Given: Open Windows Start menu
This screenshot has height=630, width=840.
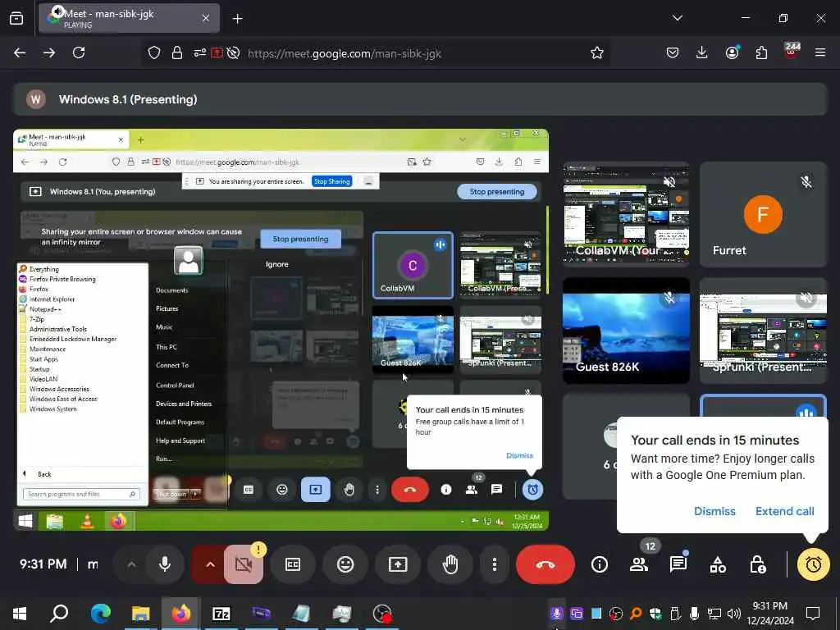Looking at the screenshot, I should pyautogui.click(x=20, y=614).
